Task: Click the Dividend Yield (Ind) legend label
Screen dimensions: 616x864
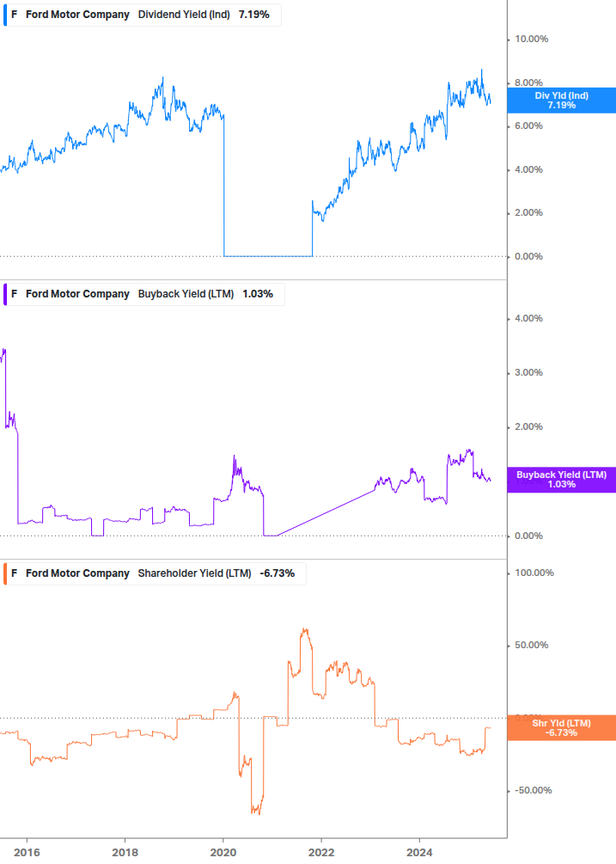Action: coord(184,15)
